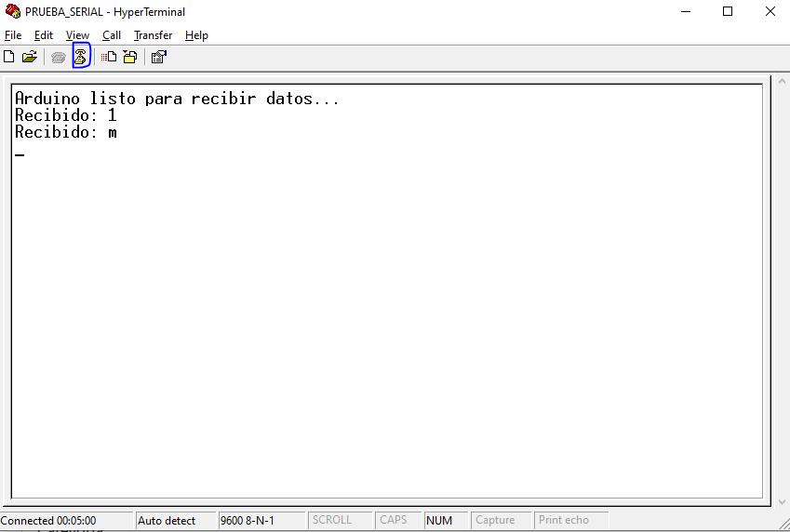
Task: Click the HyperTerminal title bar app icon
Action: point(12,12)
